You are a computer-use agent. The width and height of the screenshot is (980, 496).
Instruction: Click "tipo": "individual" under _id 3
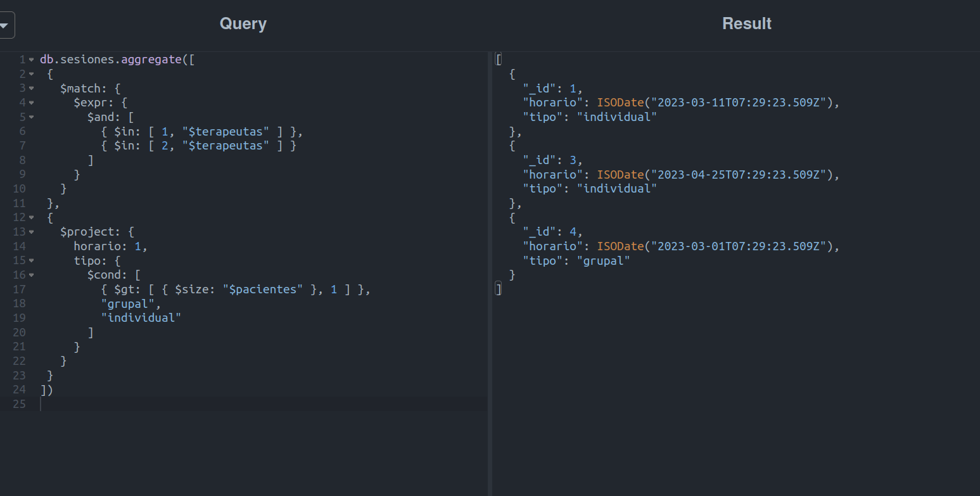(x=590, y=189)
